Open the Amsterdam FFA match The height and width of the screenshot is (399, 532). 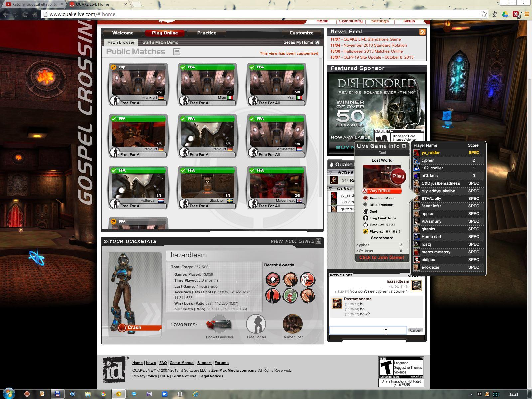pyautogui.click(x=277, y=136)
